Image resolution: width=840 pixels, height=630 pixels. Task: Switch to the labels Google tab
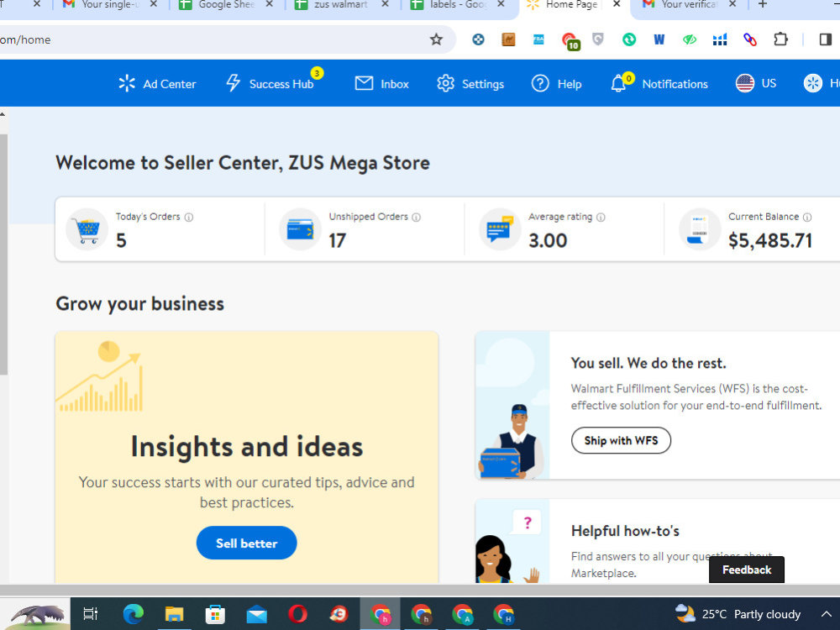(x=457, y=5)
